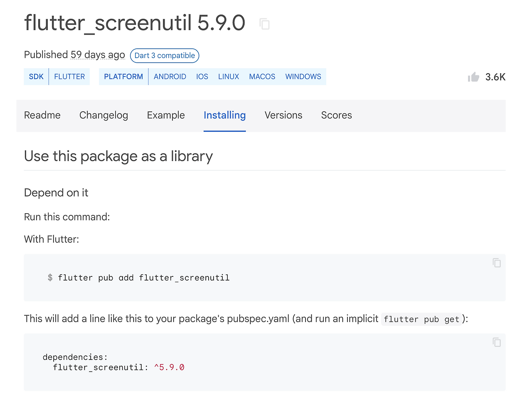Image resolution: width=532 pixels, height=394 pixels.
Task: Click the PLATFORM label badge
Action: click(123, 76)
